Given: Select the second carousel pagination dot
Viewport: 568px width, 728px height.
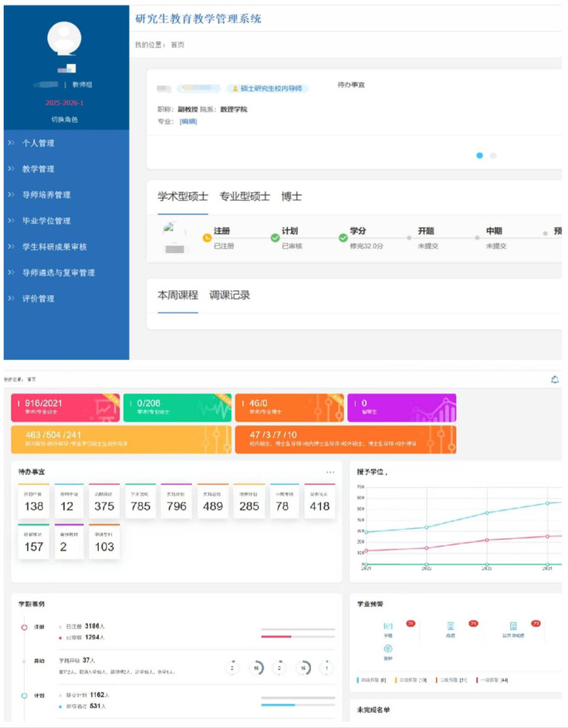Looking at the screenshot, I should (x=493, y=155).
